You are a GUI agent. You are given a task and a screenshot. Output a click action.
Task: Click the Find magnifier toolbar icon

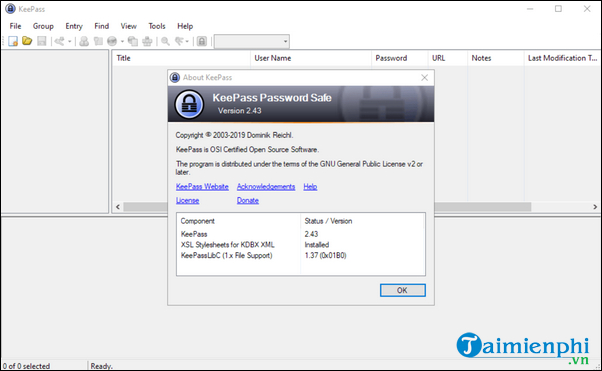165,41
